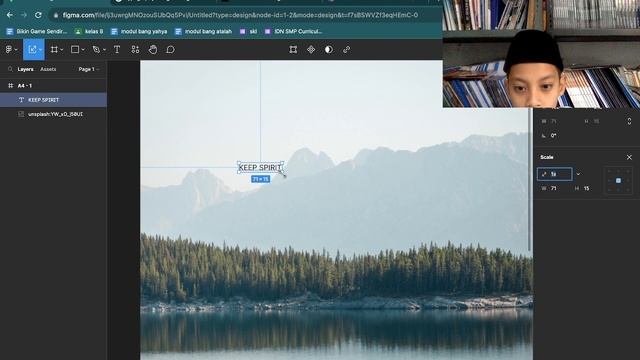Click the search icon in layers panel
Screen dimensions: 640x360
(10, 69)
